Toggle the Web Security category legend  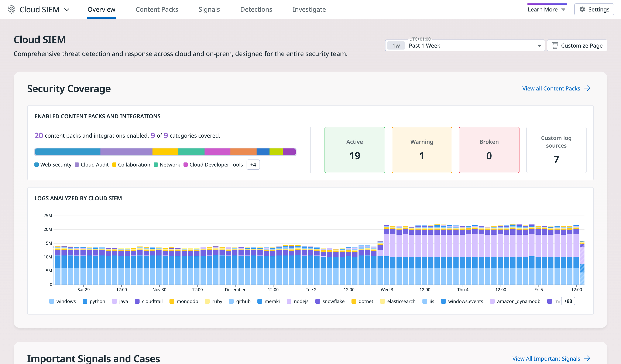click(55, 165)
